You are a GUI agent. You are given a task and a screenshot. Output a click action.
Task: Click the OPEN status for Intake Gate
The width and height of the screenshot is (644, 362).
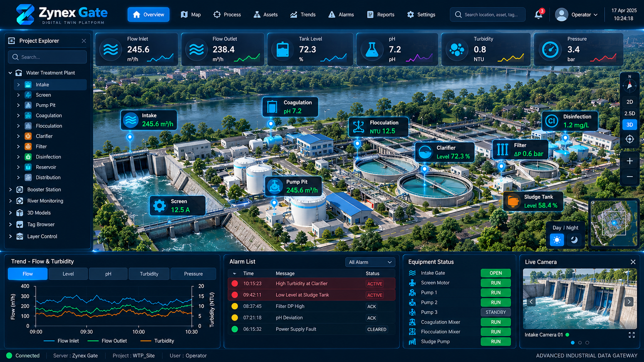click(x=496, y=273)
